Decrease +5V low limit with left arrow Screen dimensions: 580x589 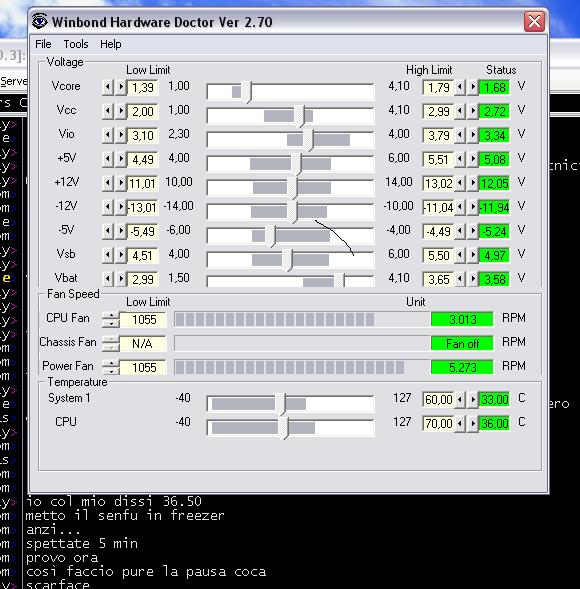[108, 160]
